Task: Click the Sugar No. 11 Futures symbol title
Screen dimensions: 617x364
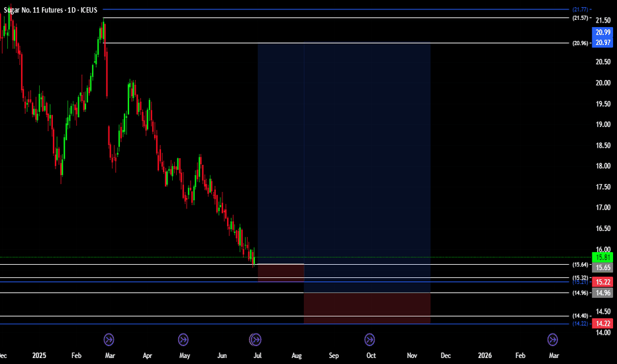Action: click(33, 10)
